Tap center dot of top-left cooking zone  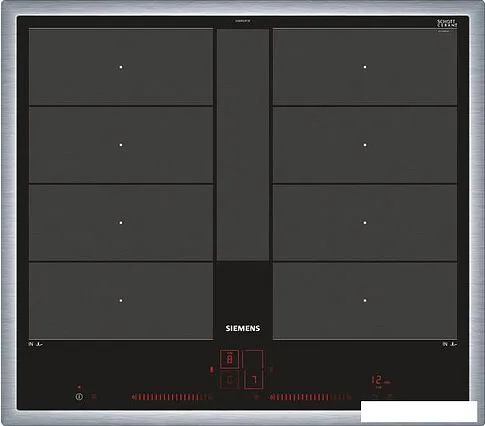coord(121,67)
